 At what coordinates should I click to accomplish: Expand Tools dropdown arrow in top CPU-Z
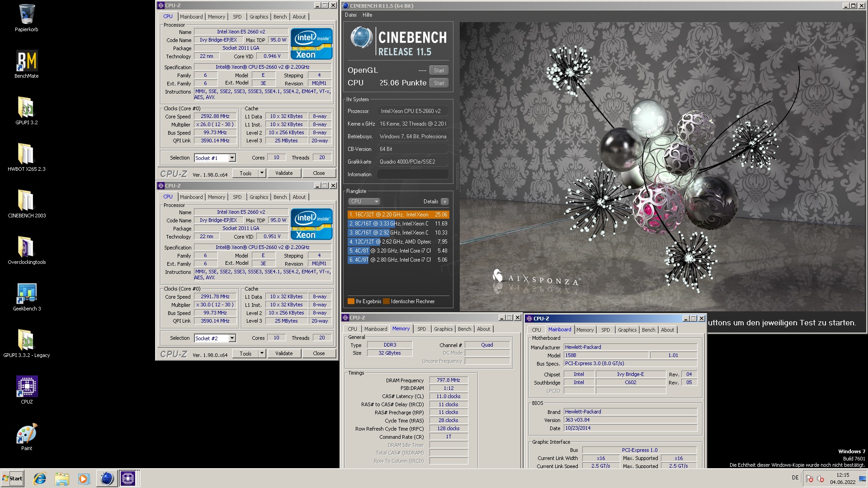262,173
